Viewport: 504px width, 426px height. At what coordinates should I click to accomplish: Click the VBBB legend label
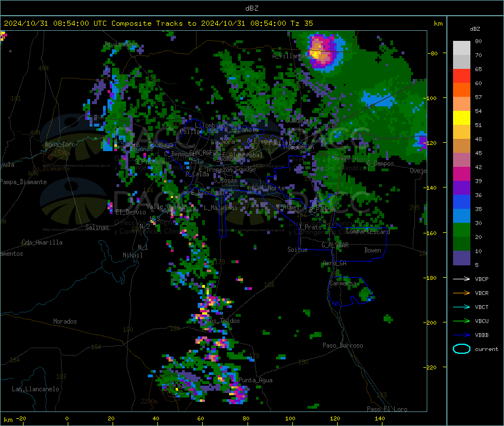click(482, 335)
